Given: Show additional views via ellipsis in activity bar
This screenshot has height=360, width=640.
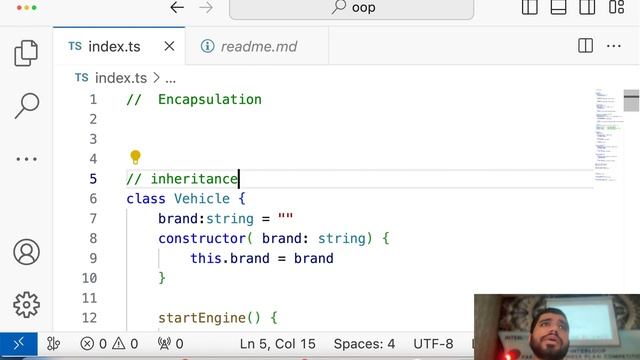Looking at the screenshot, I should tap(27, 159).
